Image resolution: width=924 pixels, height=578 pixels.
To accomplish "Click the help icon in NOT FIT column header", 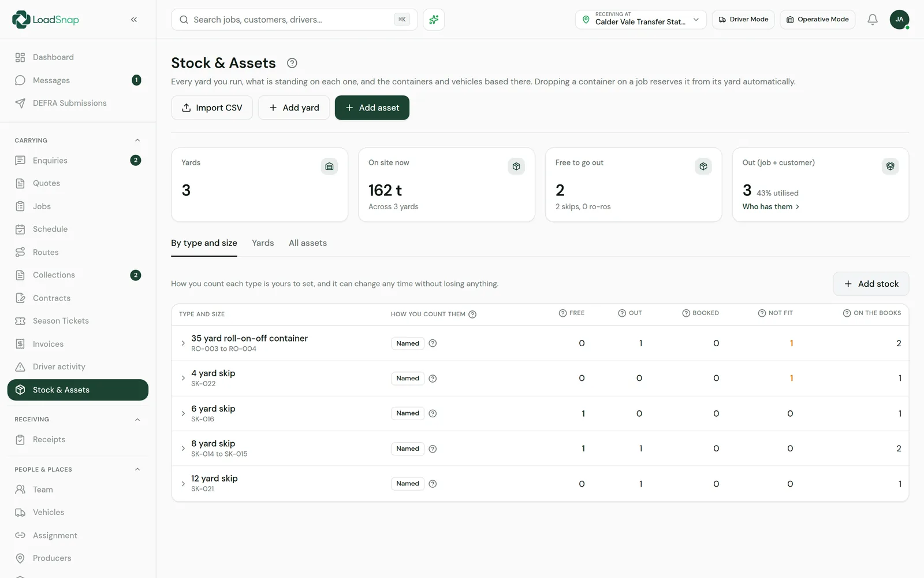I will (x=762, y=313).
